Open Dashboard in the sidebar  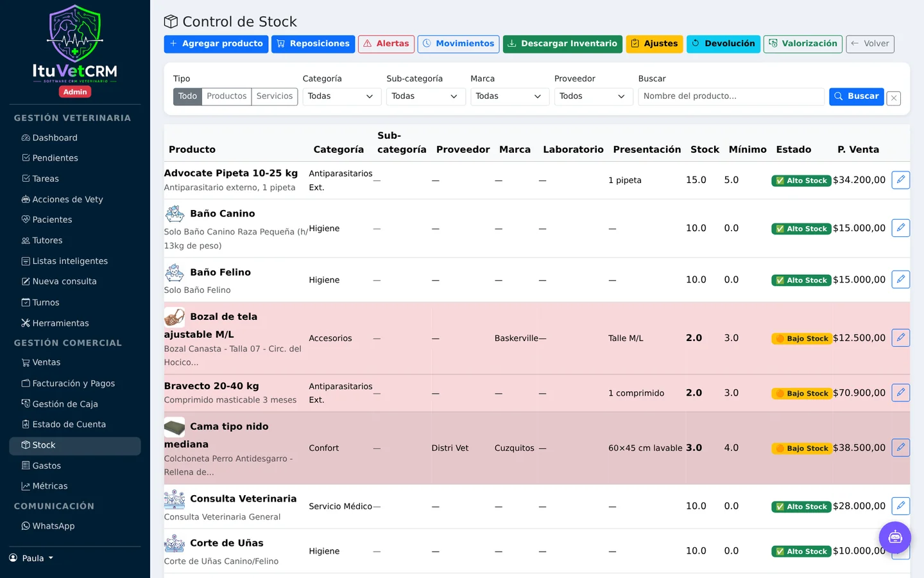tap(75, 137)
